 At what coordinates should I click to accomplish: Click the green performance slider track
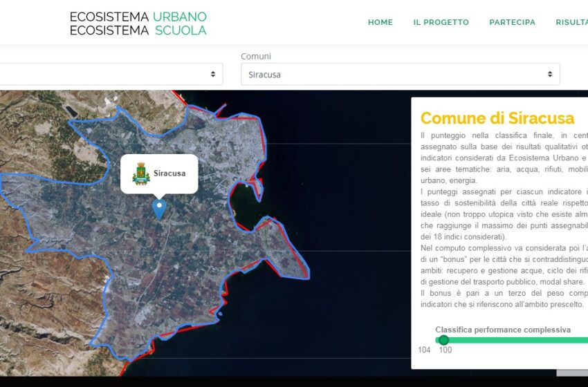click(x=519, y=340)
